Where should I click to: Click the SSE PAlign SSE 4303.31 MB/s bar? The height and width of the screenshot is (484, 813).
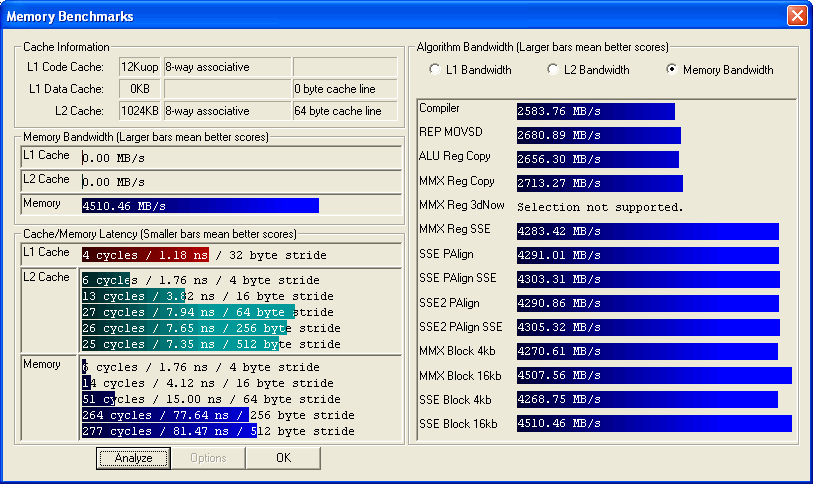(648, 279)
